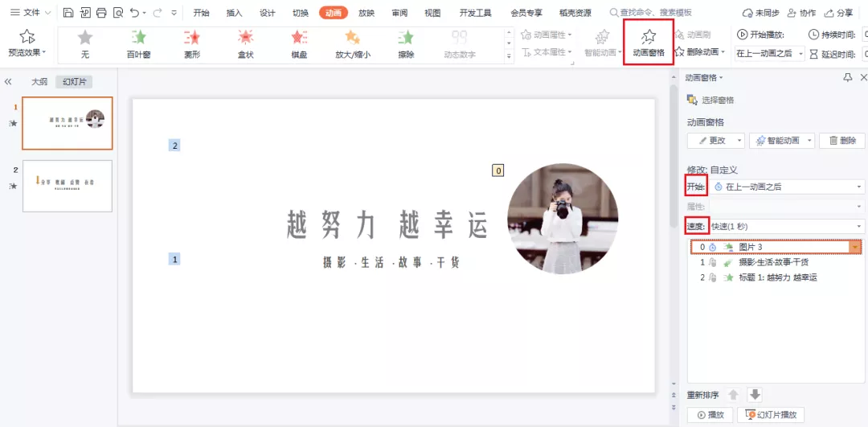Switch to the 放映 ribbon tab

[366, 13]
